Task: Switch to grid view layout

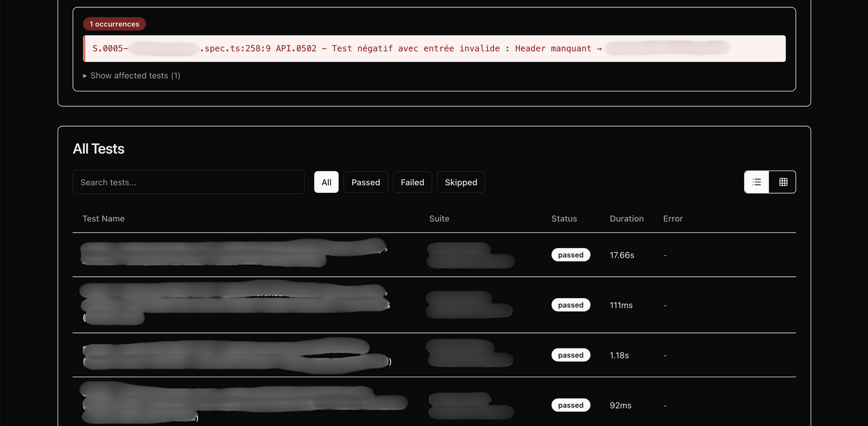Action: 783,182
